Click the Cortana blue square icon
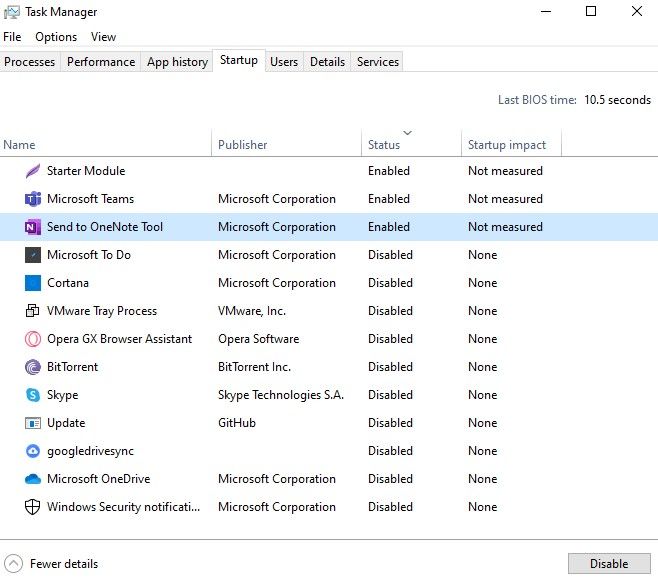The width and height of the screenshot is (658, 585). (x=32, y=283)
